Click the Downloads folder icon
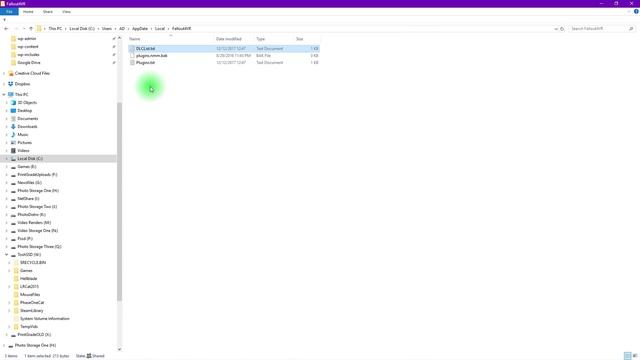This screenshot has width=640, height=360. tap(13, 127)
